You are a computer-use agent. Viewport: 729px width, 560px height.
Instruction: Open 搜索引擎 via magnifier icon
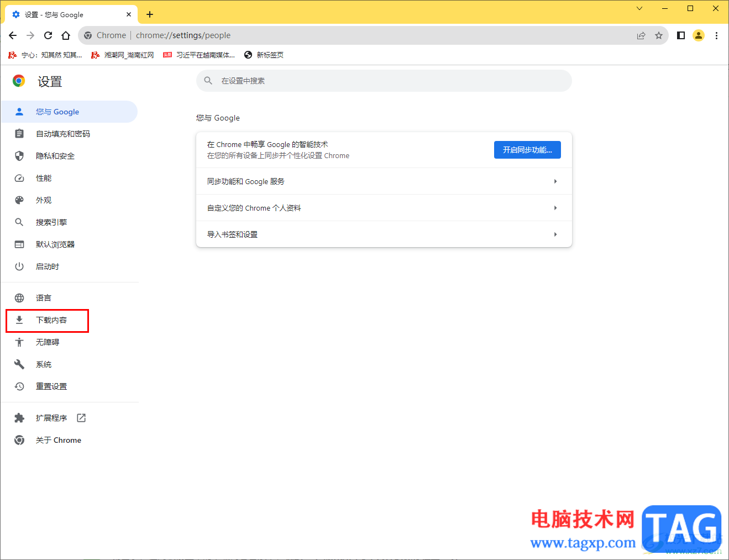19,222
